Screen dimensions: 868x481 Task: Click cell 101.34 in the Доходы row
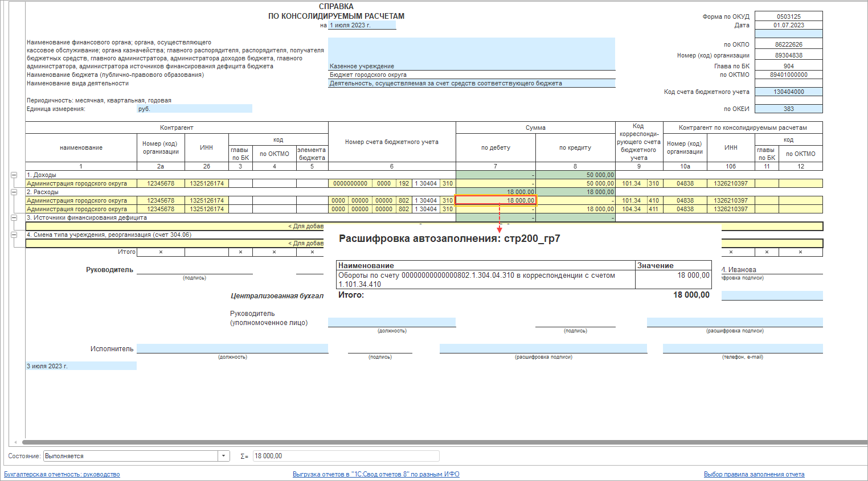(631, 183)
